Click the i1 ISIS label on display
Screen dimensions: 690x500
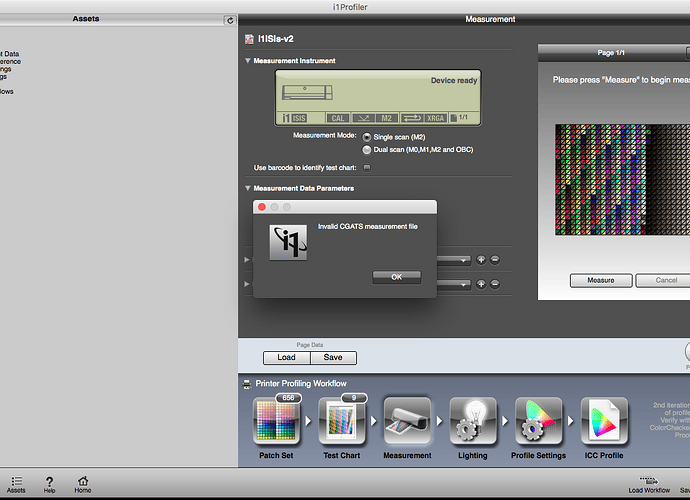pyautogui.click(x=294, y=118)
